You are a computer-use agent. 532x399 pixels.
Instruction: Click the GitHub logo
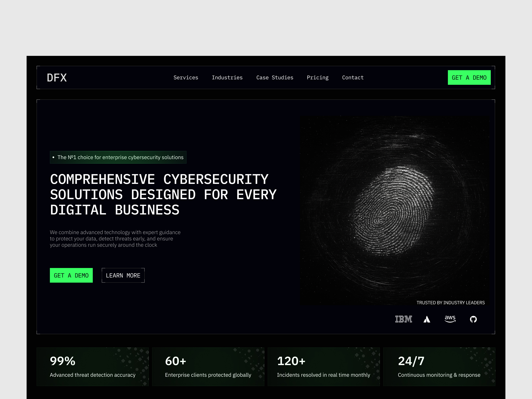click(x=473, y=319)
